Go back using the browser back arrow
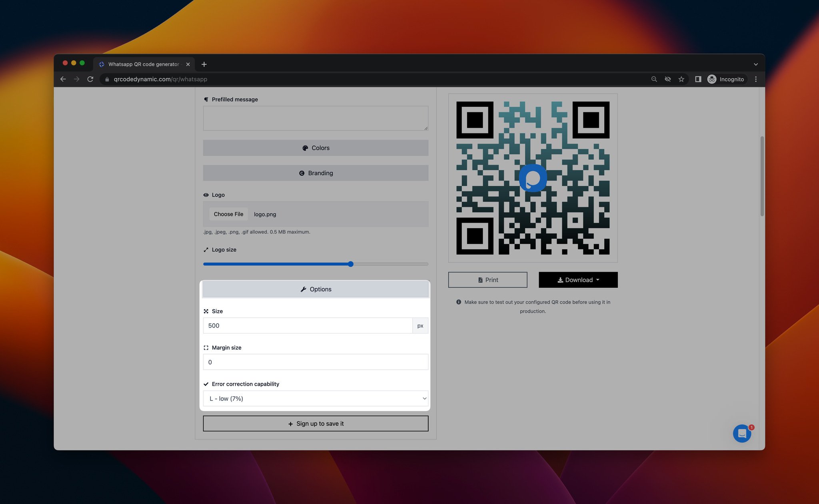The image size is (819, 504). tap(63, 79)
